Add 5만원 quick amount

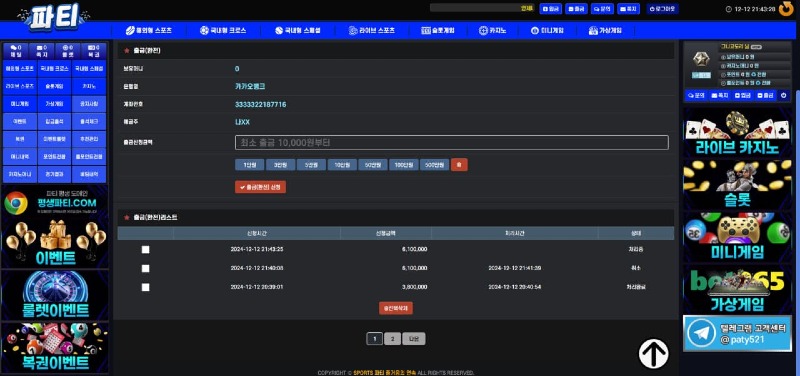click(x=311, y=165)
